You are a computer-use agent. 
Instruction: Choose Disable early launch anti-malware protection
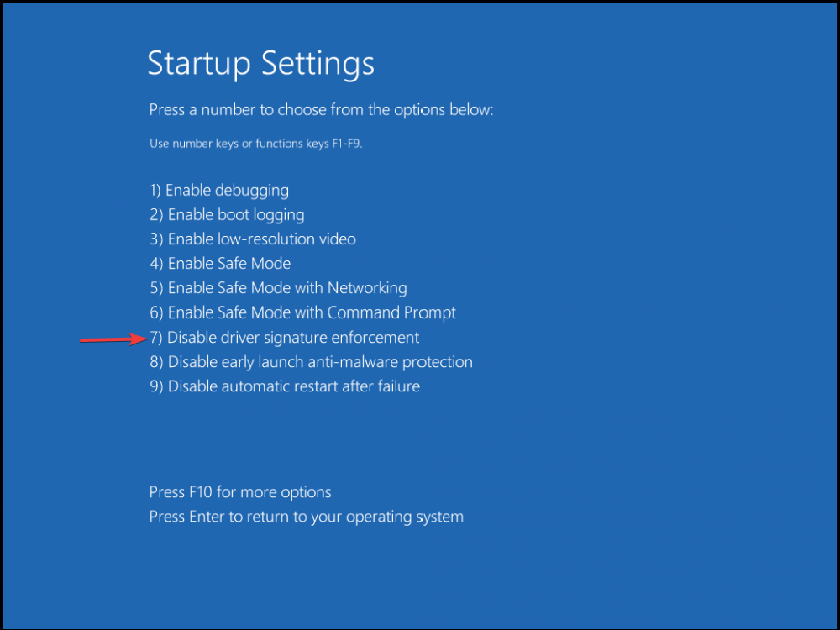pyautogui.click(x=312, y=362)
